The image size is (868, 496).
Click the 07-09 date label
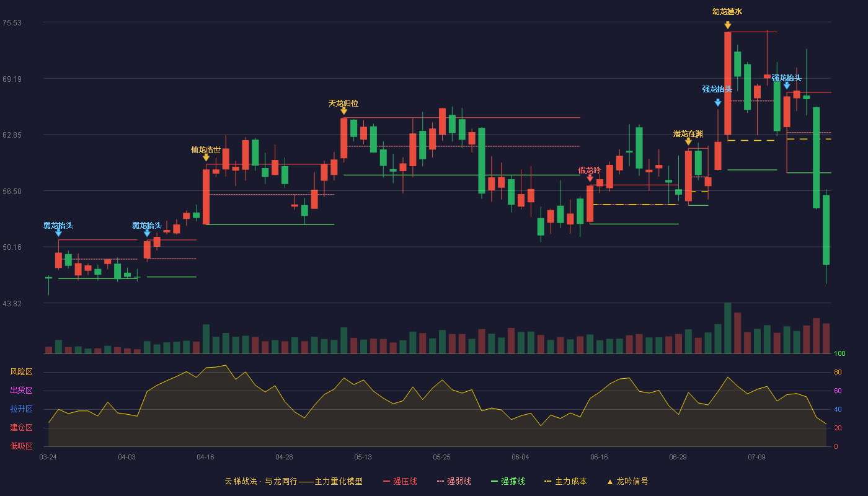756,457
